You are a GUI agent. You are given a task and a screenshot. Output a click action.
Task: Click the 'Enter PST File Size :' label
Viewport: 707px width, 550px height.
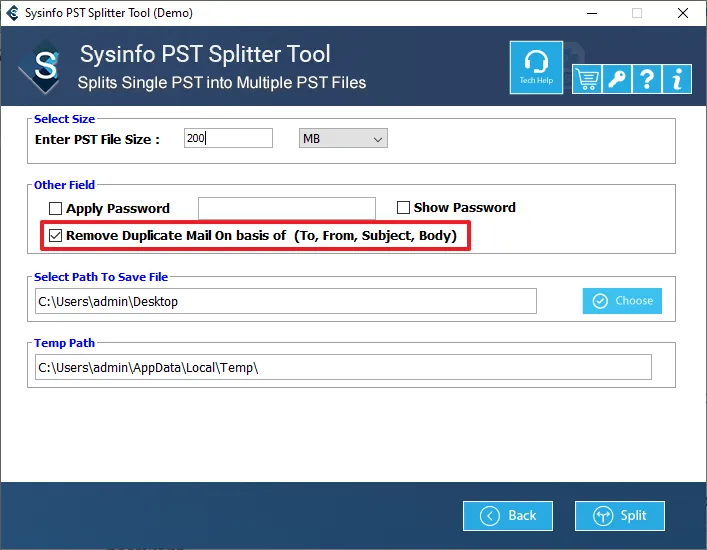pos(97,140)
